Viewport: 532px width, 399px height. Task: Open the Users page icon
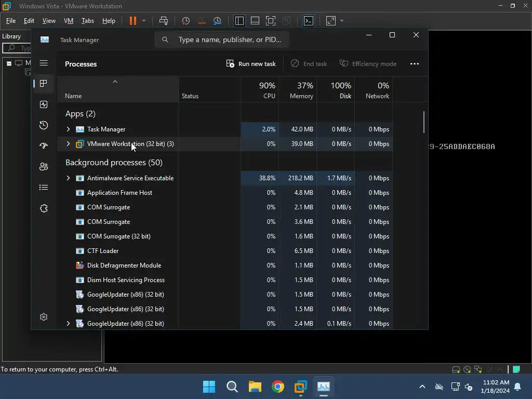click(x=44, y=167)
